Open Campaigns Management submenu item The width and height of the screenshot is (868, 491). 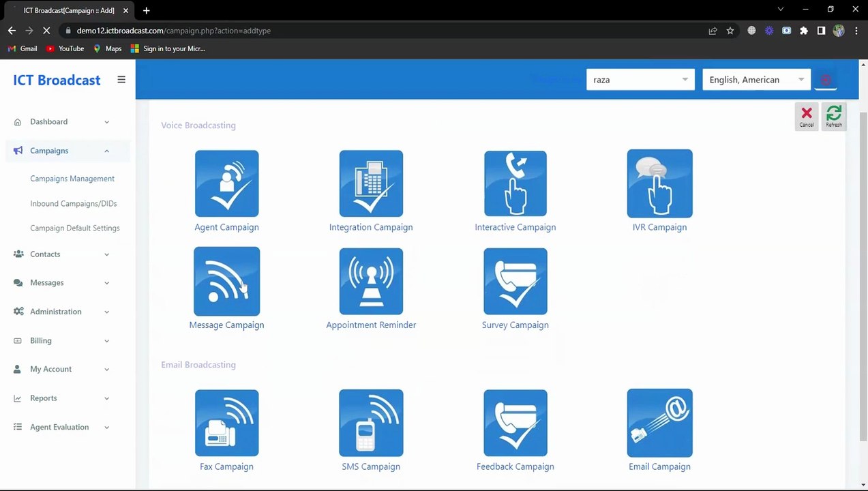72,179
